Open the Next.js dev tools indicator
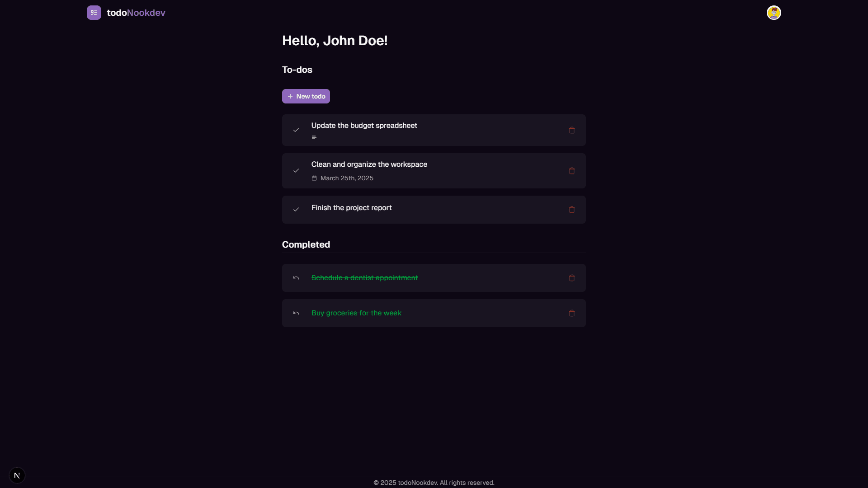Viewport: 868px width, 488px height. coord(17,475)
